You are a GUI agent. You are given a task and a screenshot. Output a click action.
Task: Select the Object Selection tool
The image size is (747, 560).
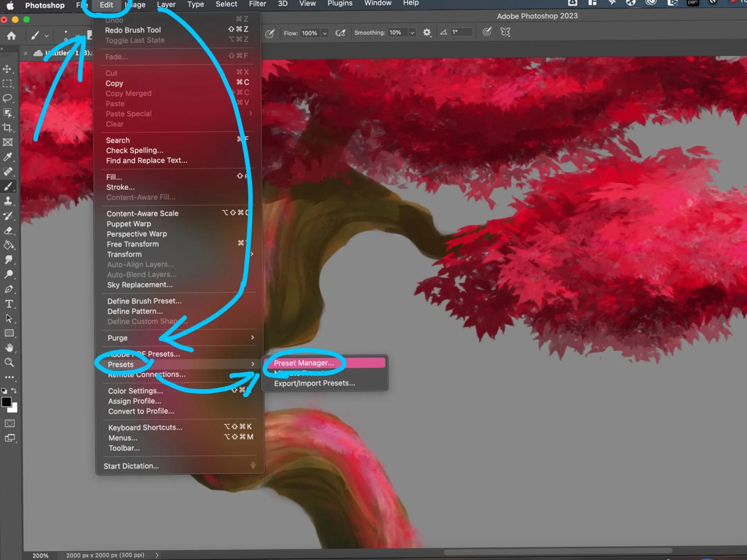point(7,113)
